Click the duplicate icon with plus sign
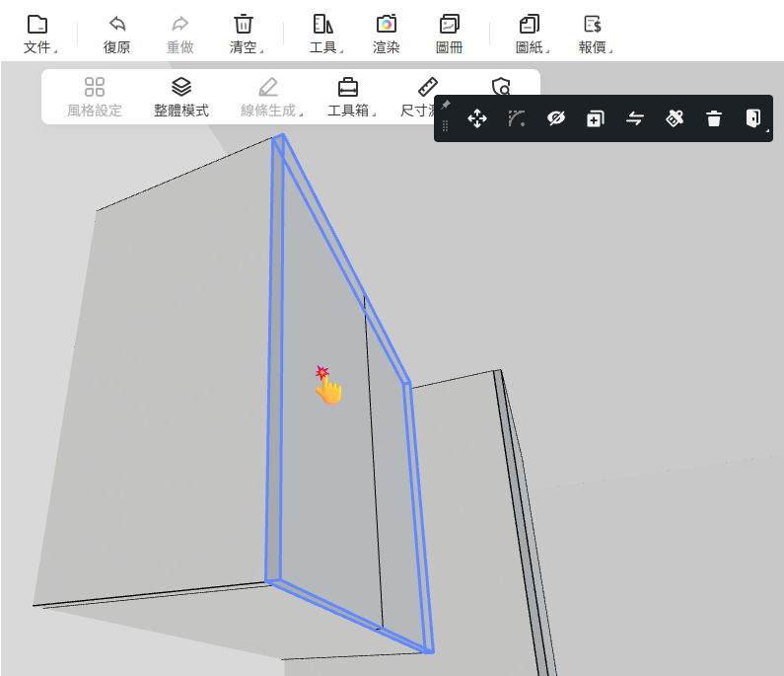Viewport: 784px width, 676px height. pos(596,119)
